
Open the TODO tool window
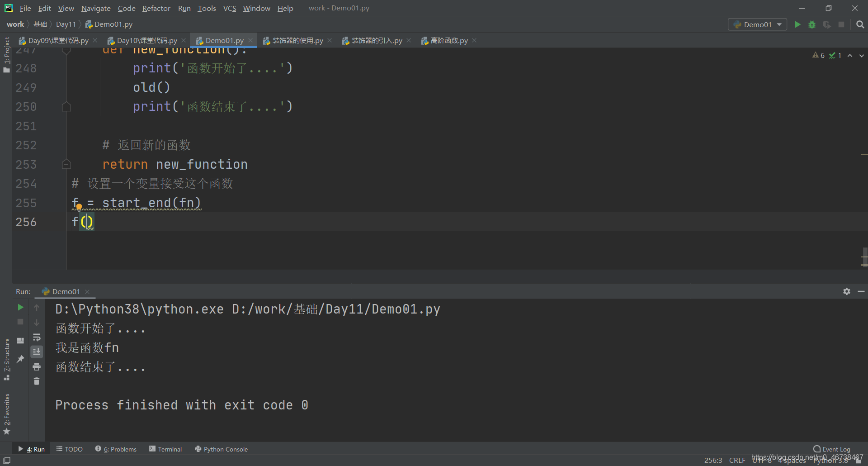click(70, 449)
